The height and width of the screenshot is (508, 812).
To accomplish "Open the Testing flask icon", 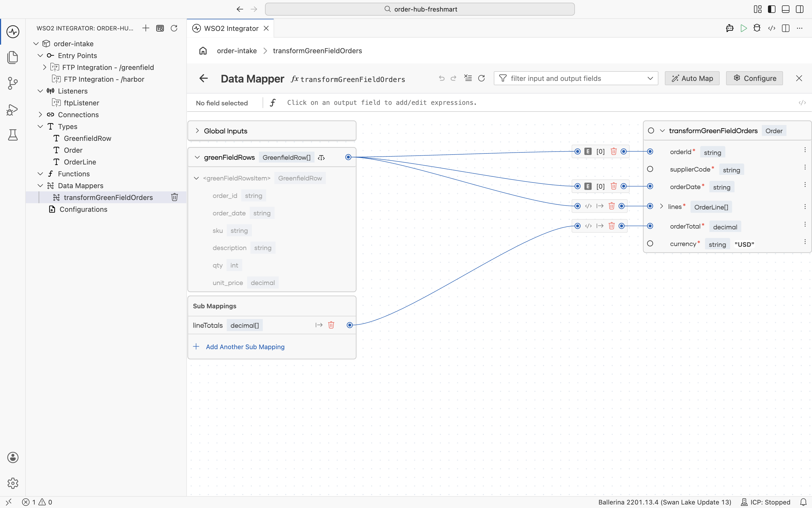I will coord(13,135).
